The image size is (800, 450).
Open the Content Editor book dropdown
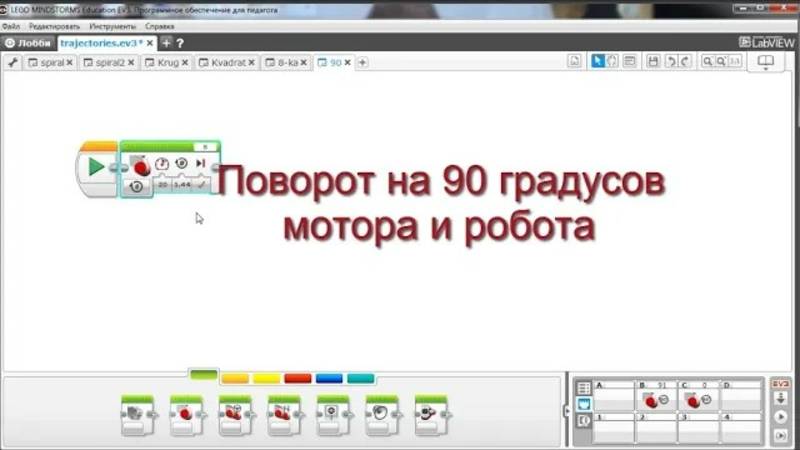pyautogui.click(x=765, y=62)
